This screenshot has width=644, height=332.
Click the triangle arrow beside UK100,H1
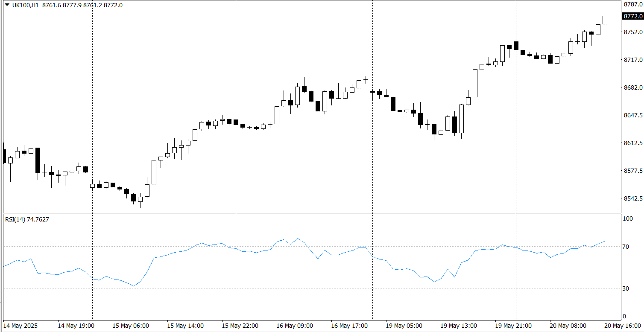click(x=7, y=5)
